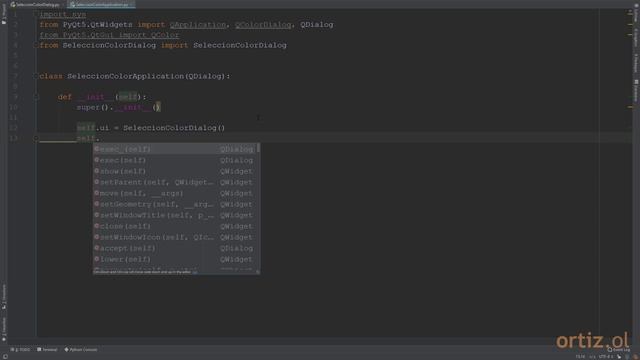640x360 pixels.
Task: Click method icon beside exec_(self) suggestion
Action: (x=97, y=149)
